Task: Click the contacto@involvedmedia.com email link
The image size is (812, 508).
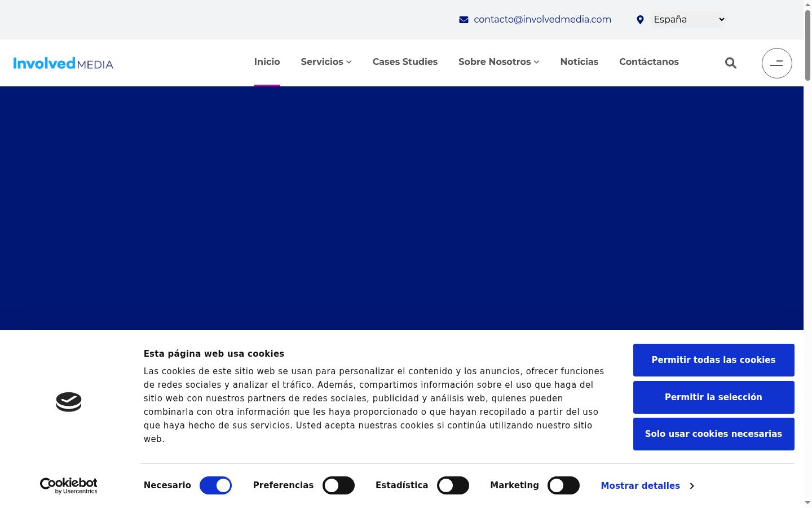Action: (x=542, y=20)
